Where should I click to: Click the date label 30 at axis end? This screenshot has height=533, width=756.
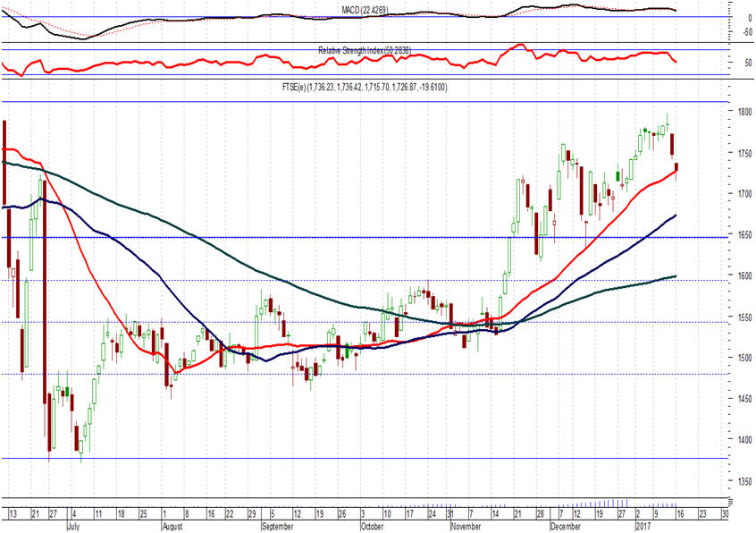coord(725,515)
